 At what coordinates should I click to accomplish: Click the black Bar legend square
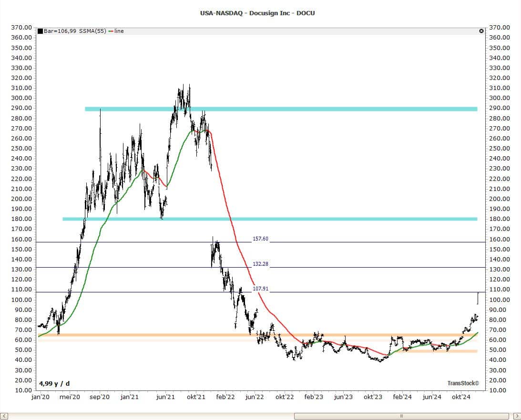(x=41, y=31)
